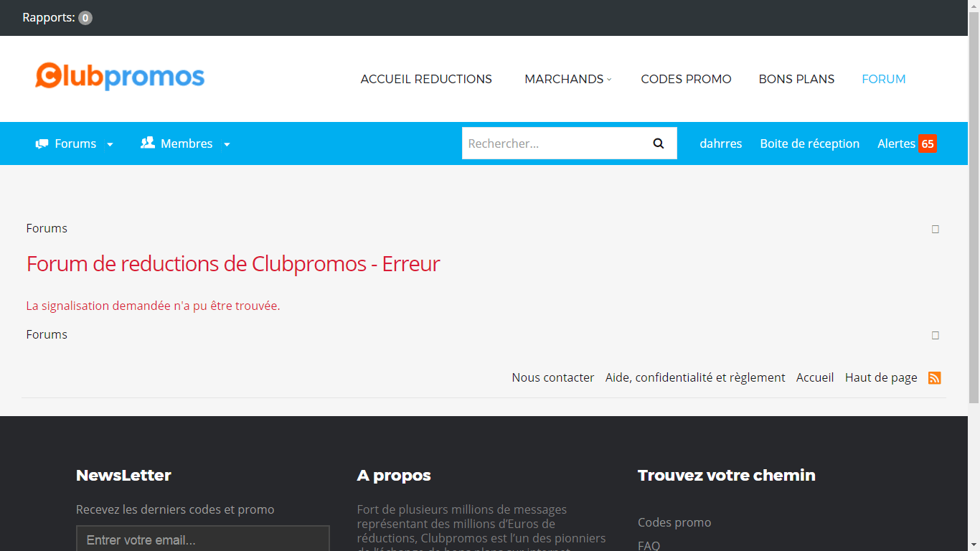Image resolution: width=980 pixels, height=551 pixels.
Task: Click the newsletter email input field
Action: [202, 540]
